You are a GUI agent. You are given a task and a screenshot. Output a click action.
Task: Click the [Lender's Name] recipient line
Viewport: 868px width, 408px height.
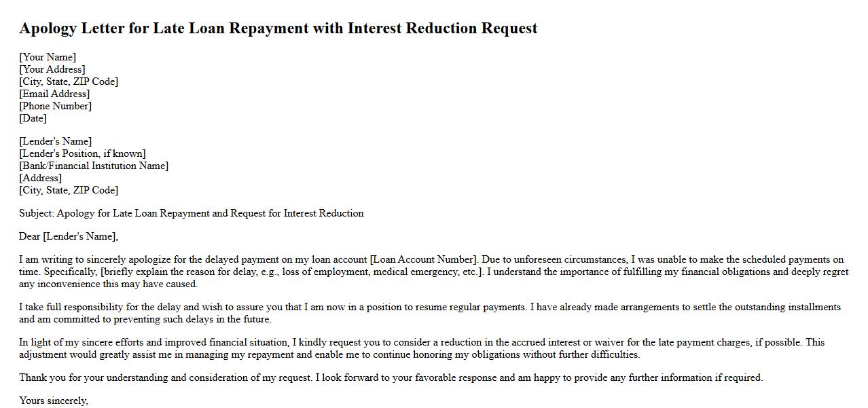coord(55,141)
